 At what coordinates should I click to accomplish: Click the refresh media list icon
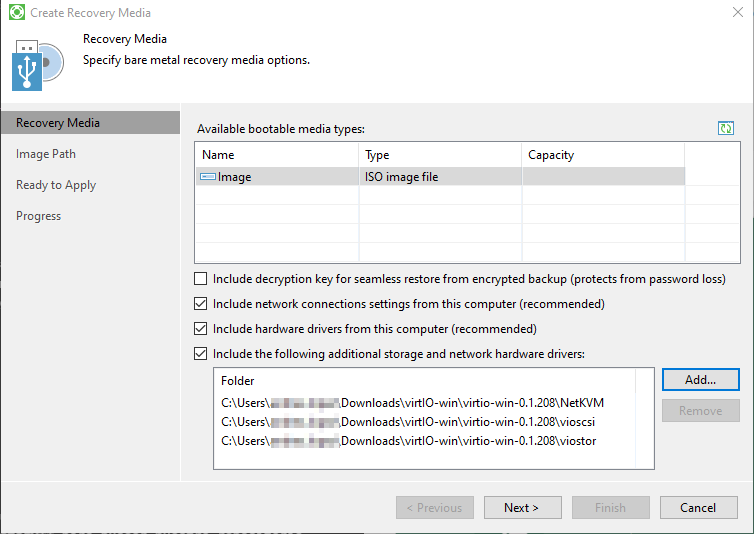726,128
